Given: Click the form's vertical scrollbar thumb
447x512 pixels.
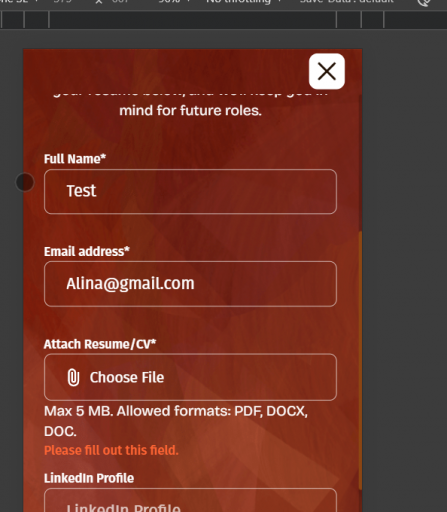Looking at the screenshot, I should (x=360, y=360).
